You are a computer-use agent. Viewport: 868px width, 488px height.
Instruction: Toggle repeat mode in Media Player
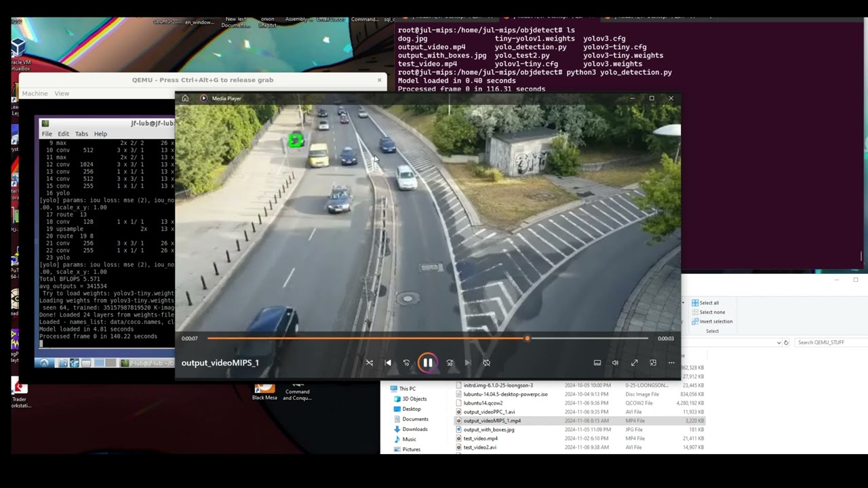click(x=486, y=363)
